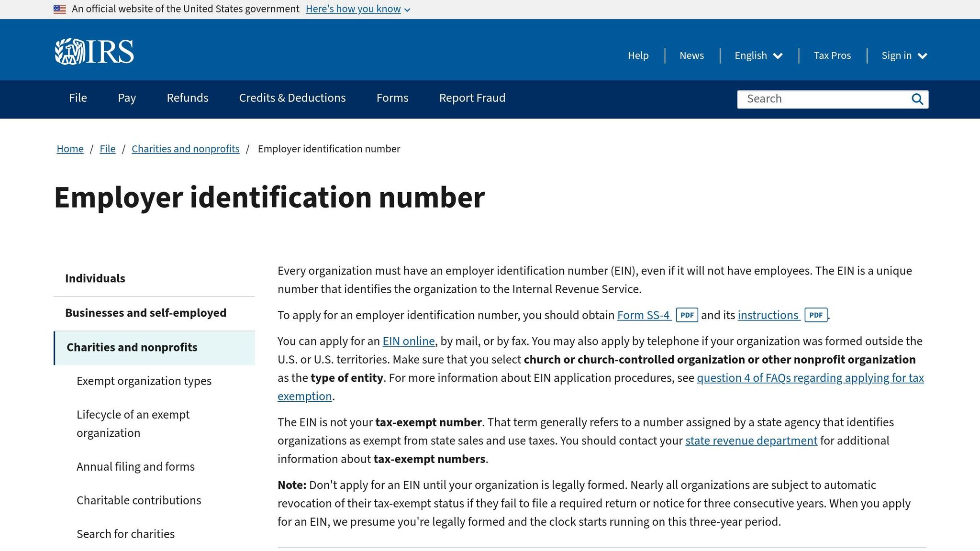
Task: Click the bold "type of entity" text
Action: [347, 378]
